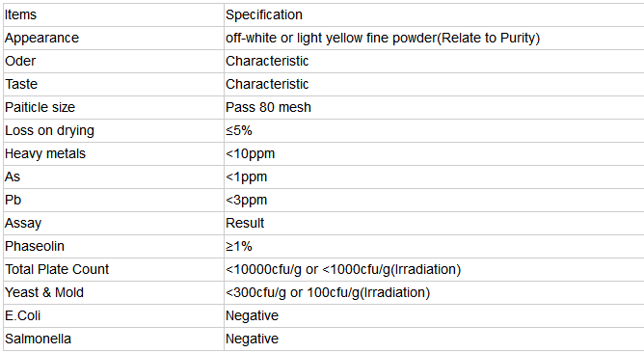Viewport: 644px width, 353px height.
Task: Select the Heavy metals row label
Action: (x=45, y=153)
